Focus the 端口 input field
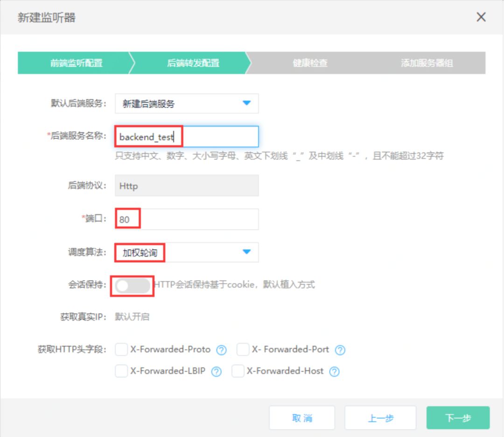This screenshot has width=504, height=437. [187, 219]
